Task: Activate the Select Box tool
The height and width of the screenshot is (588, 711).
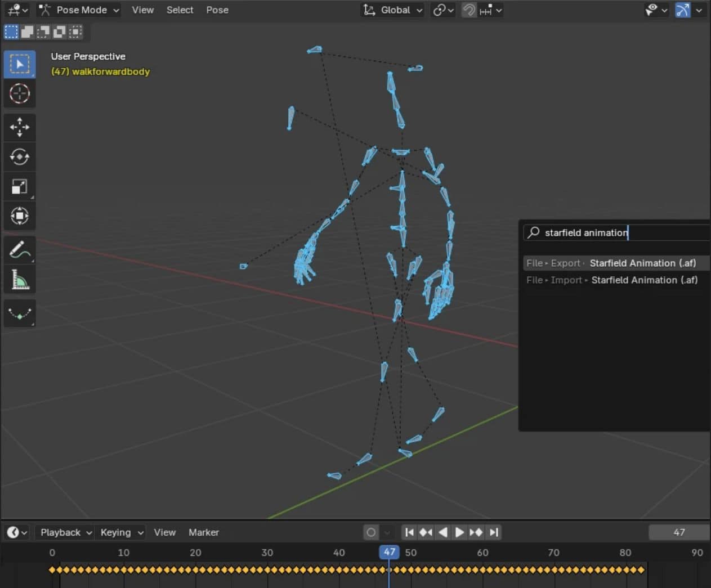Action: tap(20, 64)
